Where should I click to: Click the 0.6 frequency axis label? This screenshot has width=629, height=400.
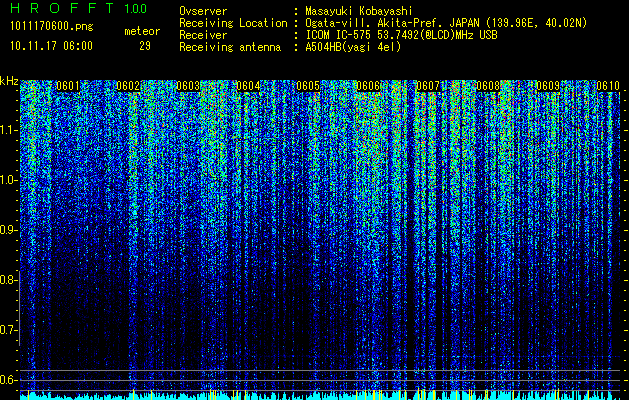point(8,380)
